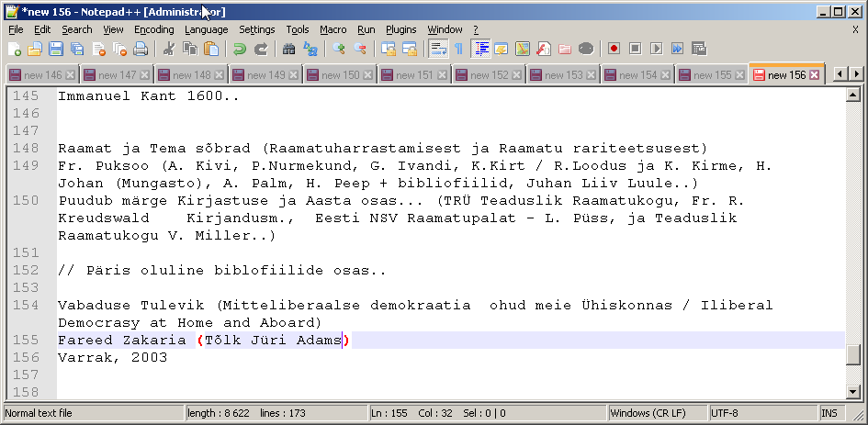The height and width of the screenshot is (425, 868).
Task: Click Synchronize Horizontal Scrolling icon
Action: [409, 49]
